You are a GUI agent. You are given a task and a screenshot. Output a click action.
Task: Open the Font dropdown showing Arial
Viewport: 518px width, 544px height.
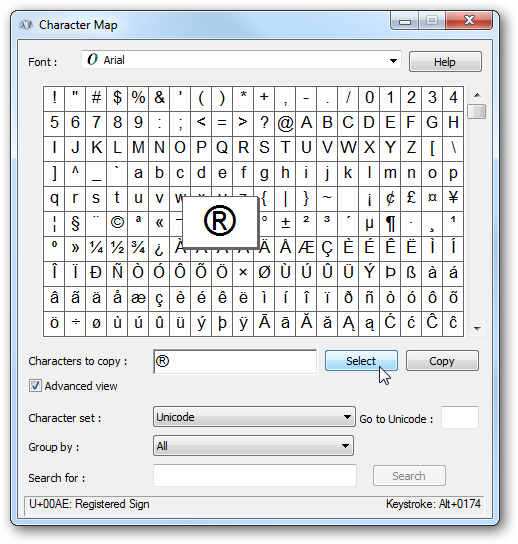coord(241,60)
